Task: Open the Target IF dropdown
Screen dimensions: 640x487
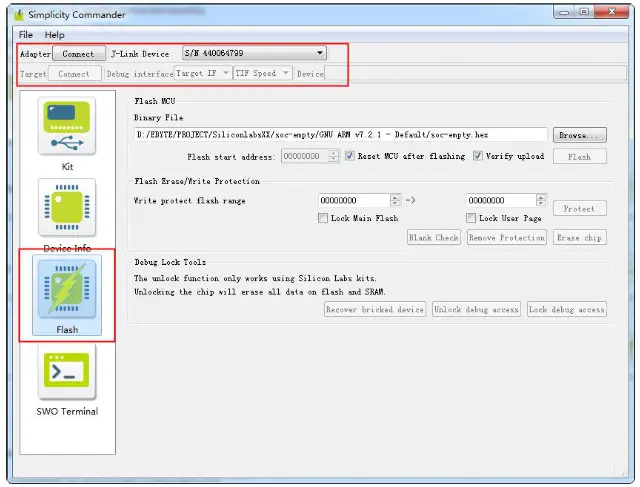Action: (x=203, y=73)
